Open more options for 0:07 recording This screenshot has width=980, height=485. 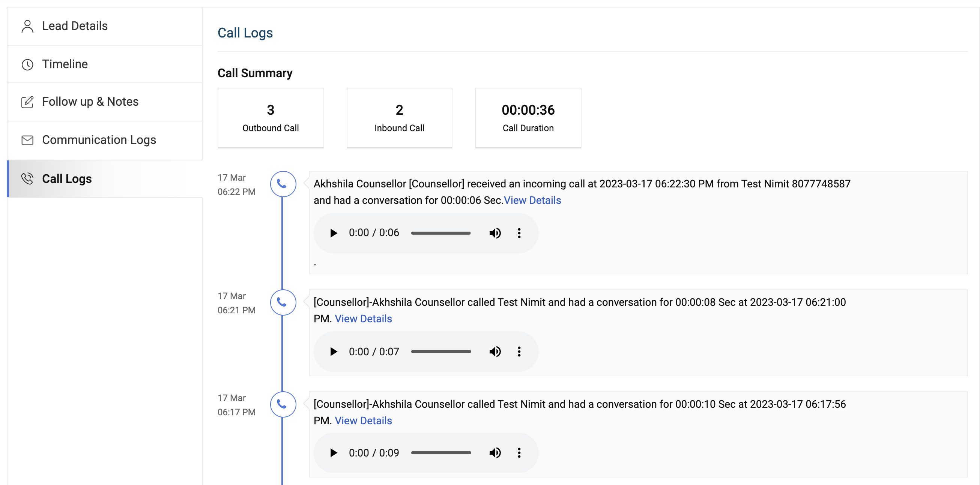[519, 352]
